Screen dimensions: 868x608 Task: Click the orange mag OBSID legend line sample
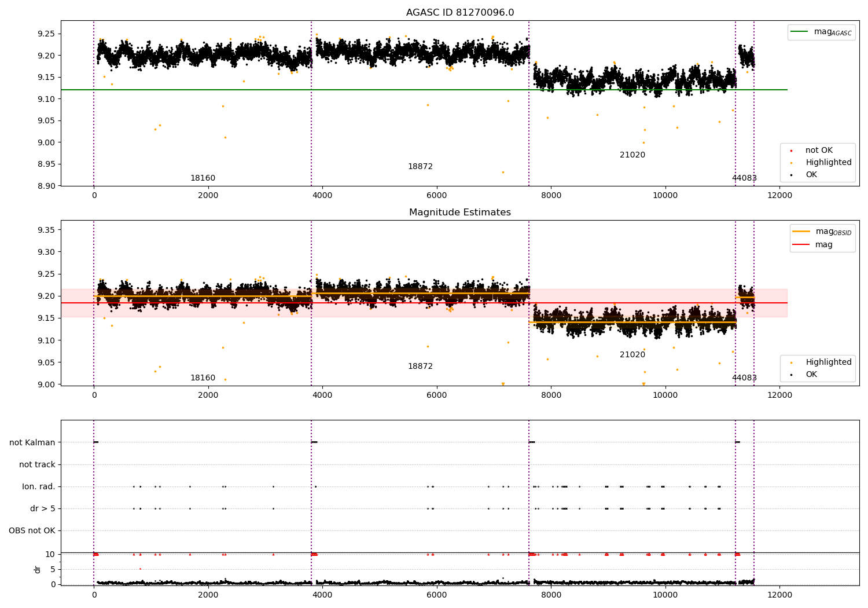tap(801, 232)
